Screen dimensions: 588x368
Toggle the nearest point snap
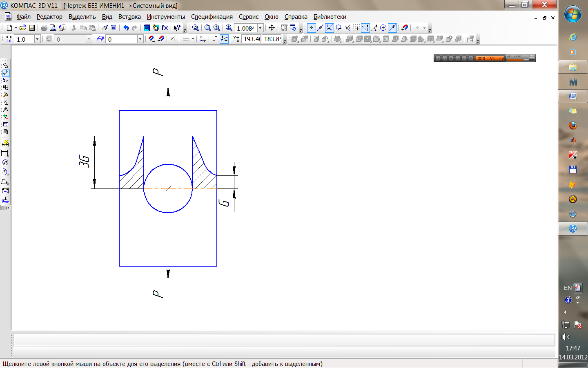point(311,28)
